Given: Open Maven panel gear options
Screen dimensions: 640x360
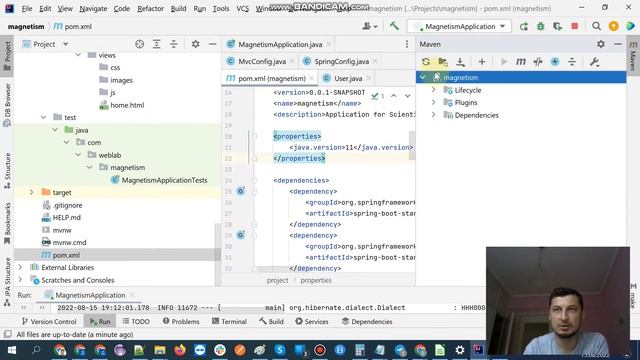Looking at the screenshot, I should point(601,44).
